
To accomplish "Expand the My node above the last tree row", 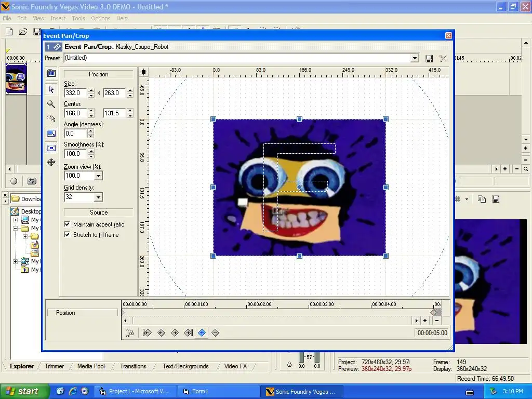I will 15,262.
